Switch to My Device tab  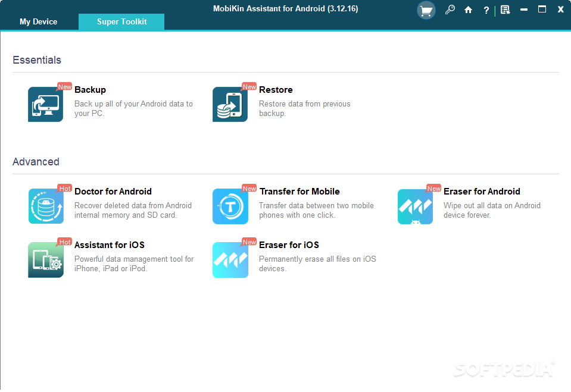pyautogui.click(x=39, y=22)
